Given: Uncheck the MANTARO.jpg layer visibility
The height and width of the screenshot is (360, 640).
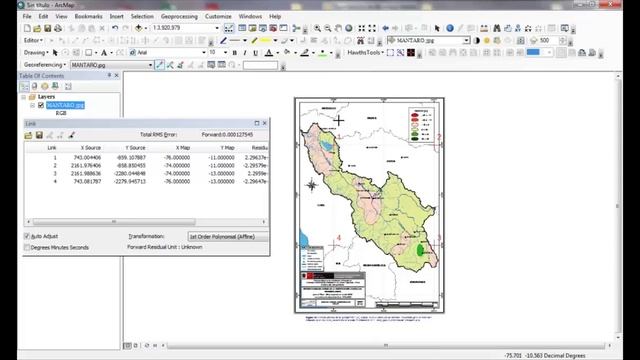Looking at the screenshot, I should (x=41, y=105).
